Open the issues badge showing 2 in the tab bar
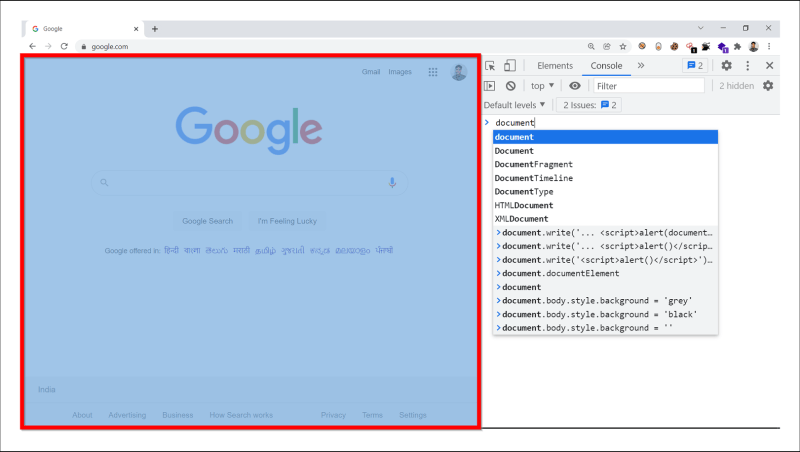 [695, 65]
